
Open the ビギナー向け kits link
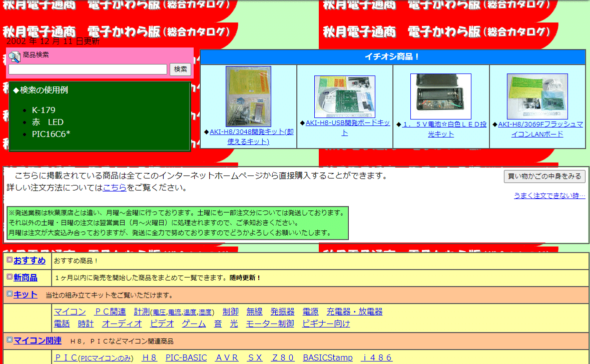click(x=326, y=323)
